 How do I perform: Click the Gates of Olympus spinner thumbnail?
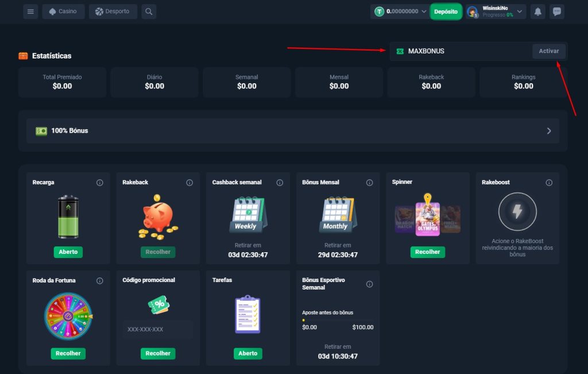point(427,219)
